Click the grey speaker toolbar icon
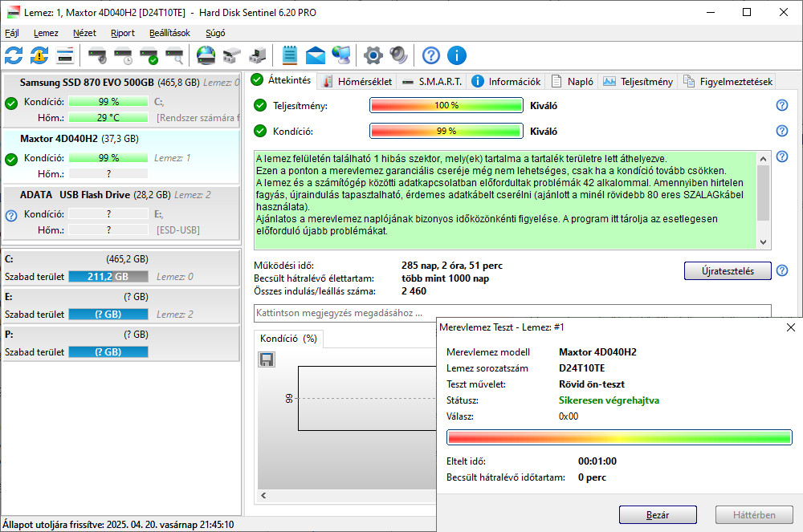Image resolution: width=803 pixels, height=532 pixels. point(398,55)
